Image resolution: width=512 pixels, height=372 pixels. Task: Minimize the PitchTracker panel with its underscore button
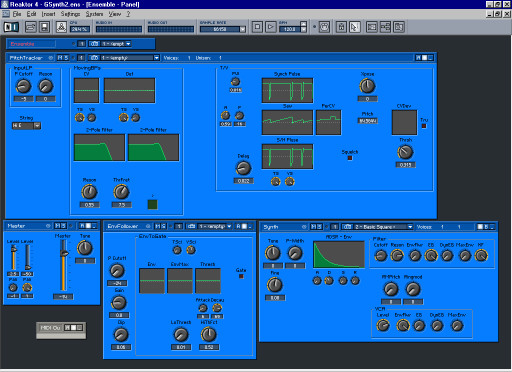click(x=431, y=58)
